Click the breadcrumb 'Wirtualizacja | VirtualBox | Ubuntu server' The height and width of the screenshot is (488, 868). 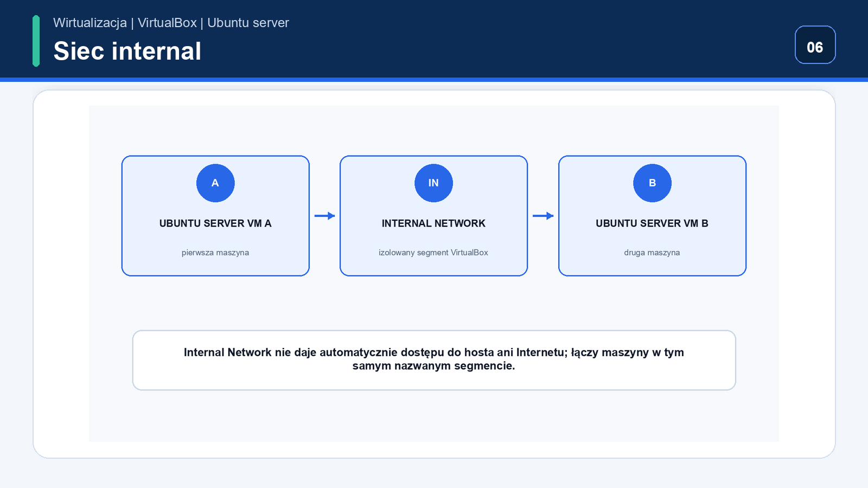click(171, 23)
